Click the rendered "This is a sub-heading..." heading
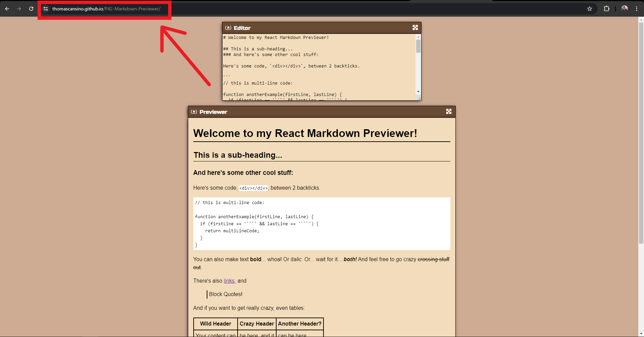Screen dimensions: 644x337 pos(238,155)
